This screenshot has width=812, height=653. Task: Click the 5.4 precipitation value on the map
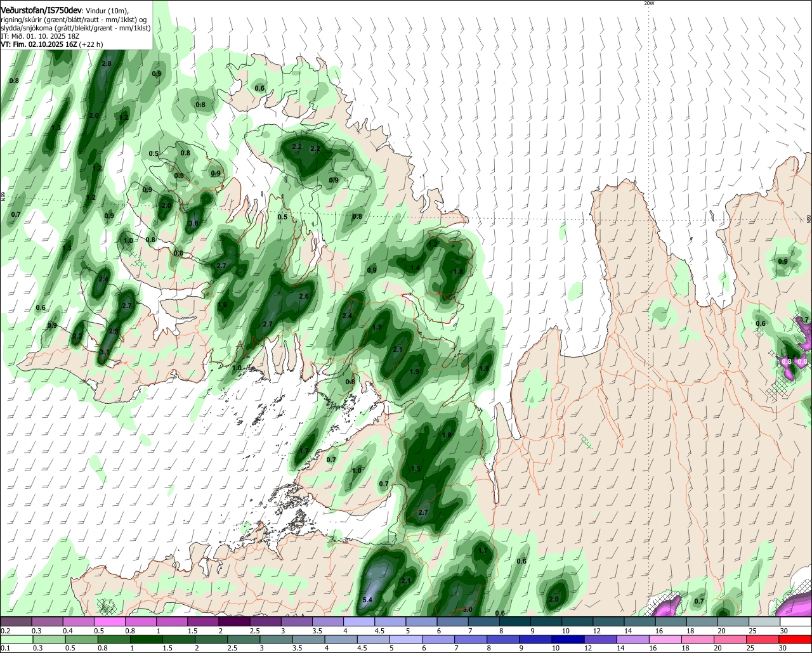pos(367,600)
